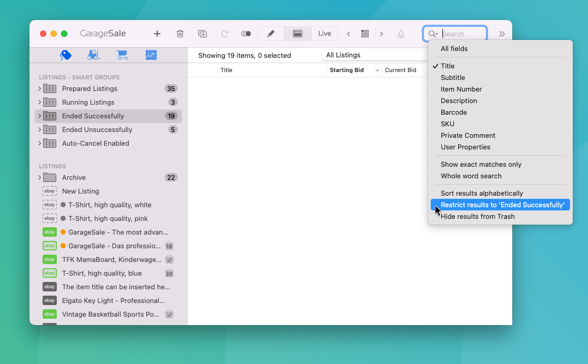
Task: Click checkmark badge on Vintage Basketball row
Action: coord(169,314)
